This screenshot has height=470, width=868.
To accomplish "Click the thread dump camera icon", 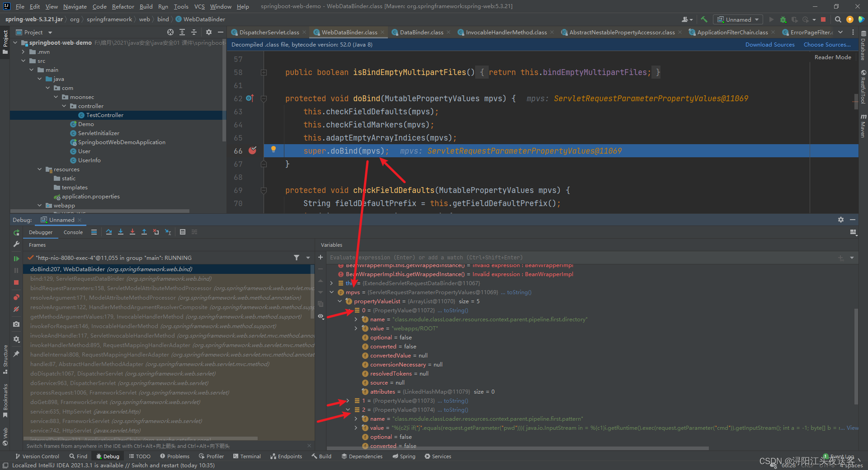I will pos(16,324).
